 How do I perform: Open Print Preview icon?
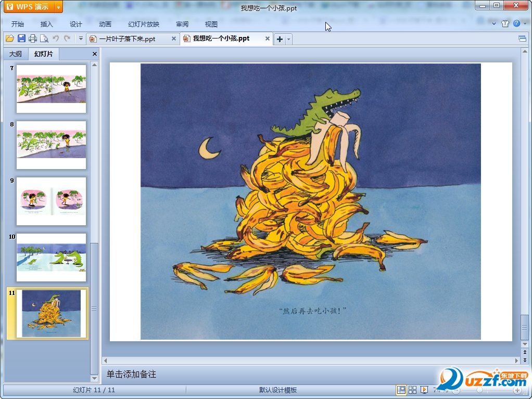44,38
